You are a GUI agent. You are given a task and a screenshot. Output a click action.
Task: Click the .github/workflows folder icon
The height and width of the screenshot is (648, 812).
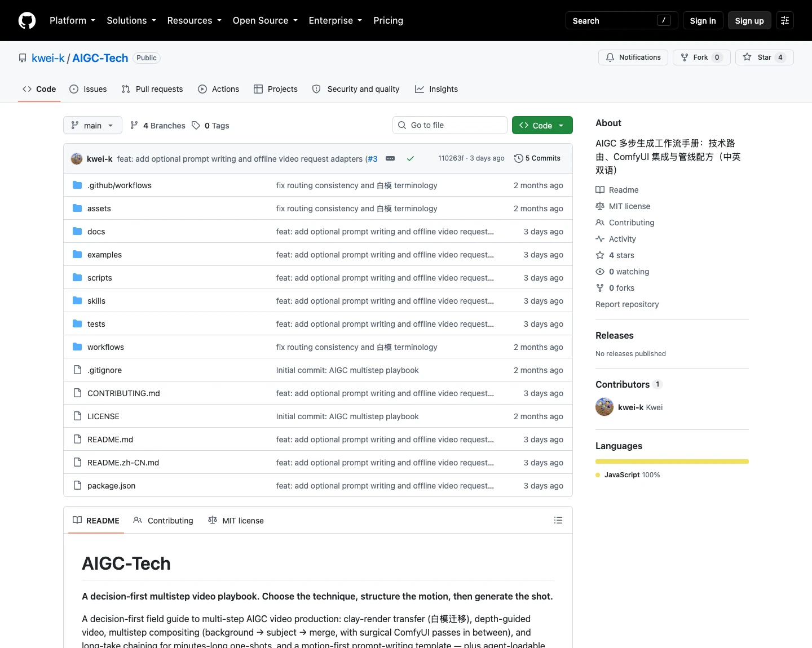[77, 185]
